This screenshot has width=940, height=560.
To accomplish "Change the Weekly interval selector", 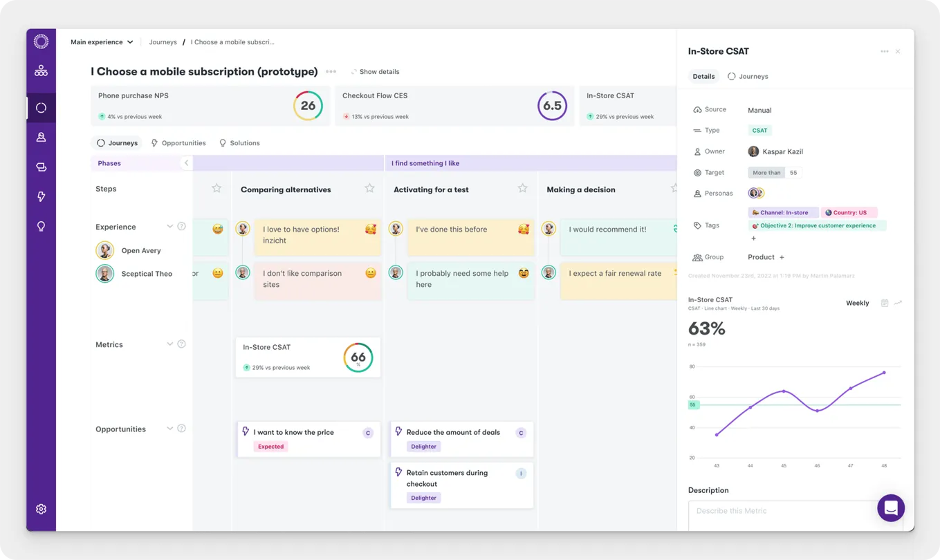I will [857, 303].
